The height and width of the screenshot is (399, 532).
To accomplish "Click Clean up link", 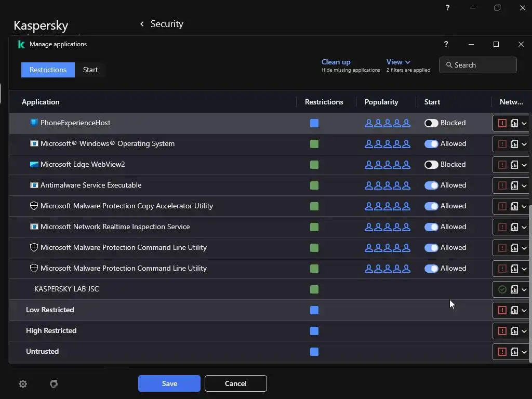I will pos(336,62).
